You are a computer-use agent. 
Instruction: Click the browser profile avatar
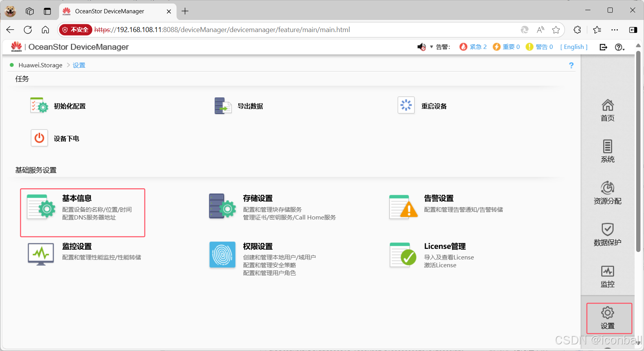coord(10,11)
